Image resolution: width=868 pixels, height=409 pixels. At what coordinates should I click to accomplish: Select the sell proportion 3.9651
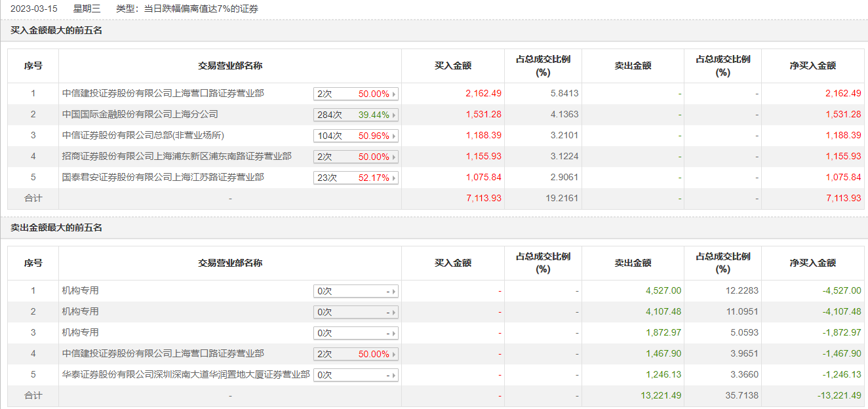pyautogui.click(x=743, y=354)
